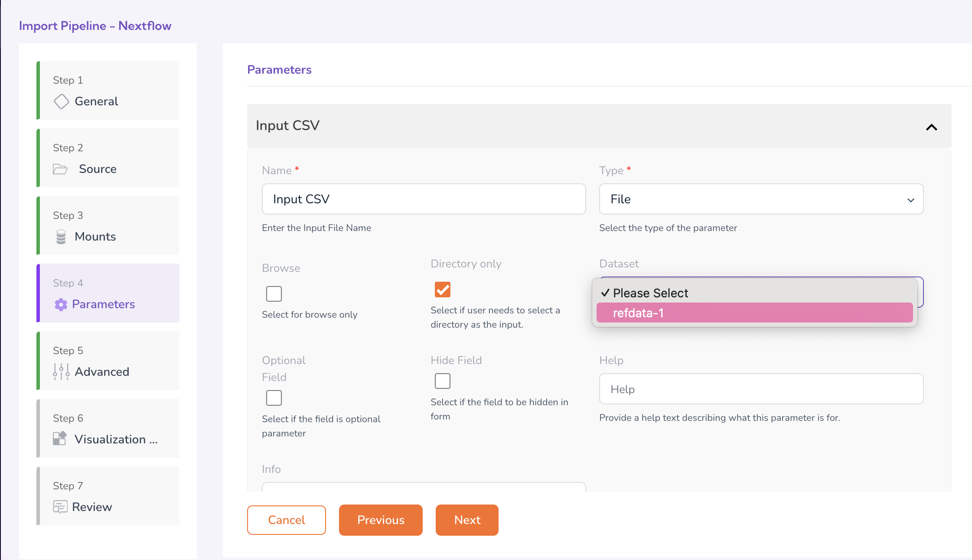The height and width of the screenshot is (560, 972).
Task: Choose refdata-1 from the Dataset list
Action: pyautogui.click(x=754, y=313)
